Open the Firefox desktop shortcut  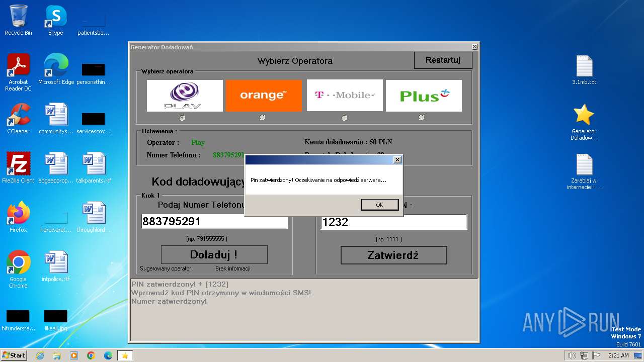[18, 217]
